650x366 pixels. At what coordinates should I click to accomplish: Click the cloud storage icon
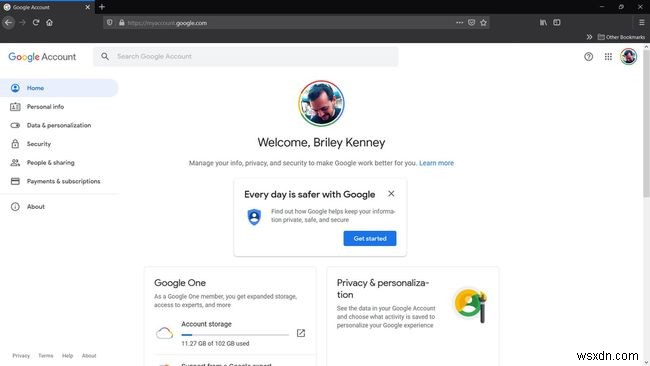click(x=165, y=333)
